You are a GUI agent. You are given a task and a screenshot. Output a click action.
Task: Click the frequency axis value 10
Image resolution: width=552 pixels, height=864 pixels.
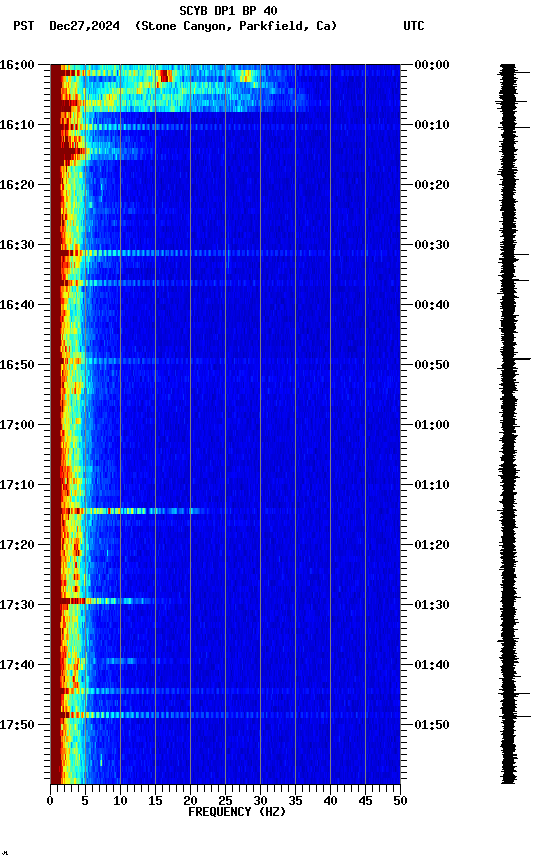coord(120,801)
